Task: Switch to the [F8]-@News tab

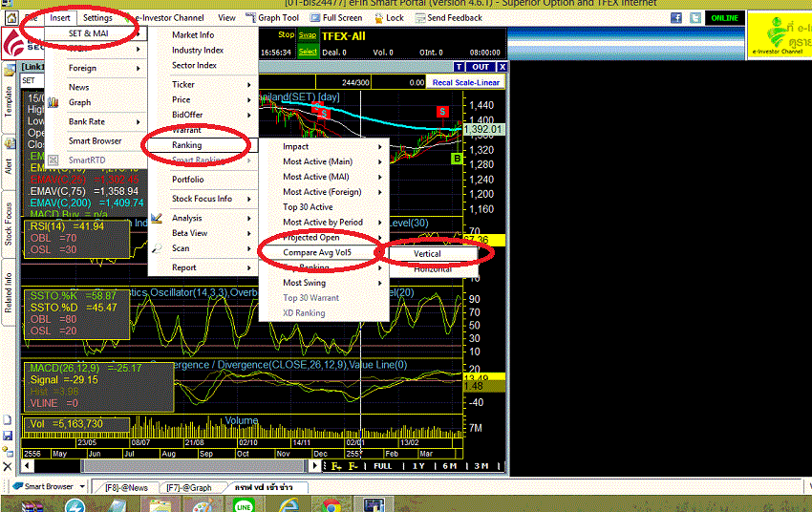Action: [x=126, y=488]
